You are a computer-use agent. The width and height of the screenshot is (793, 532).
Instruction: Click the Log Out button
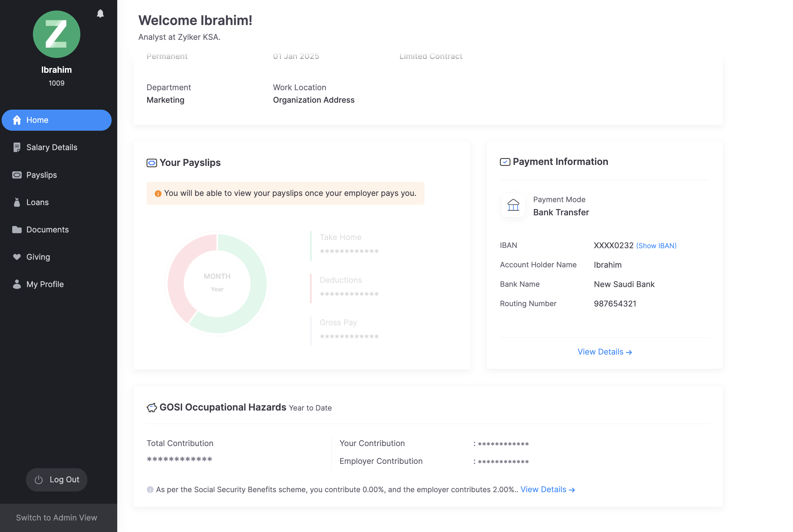(56, 479)
